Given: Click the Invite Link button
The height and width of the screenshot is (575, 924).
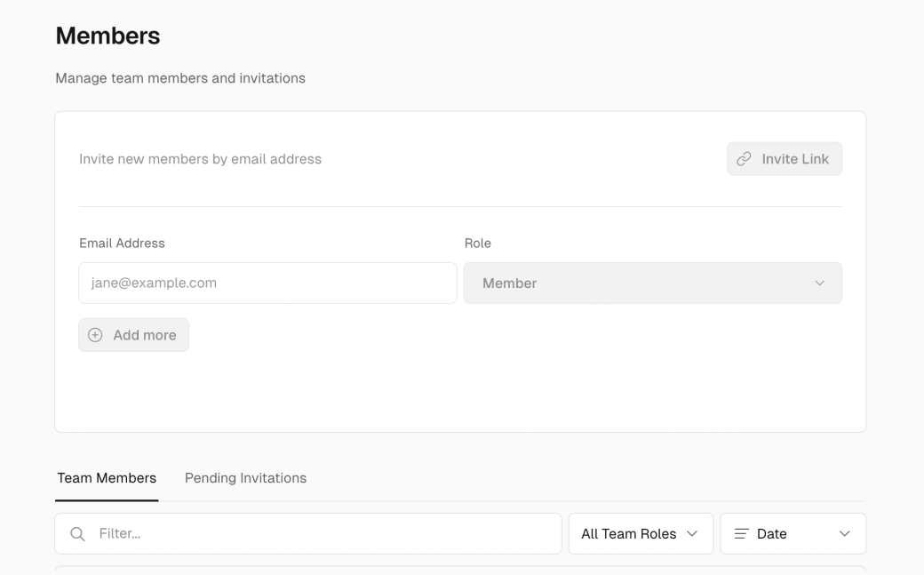Looking at the screenshot, I should click(x=785, y=158).
